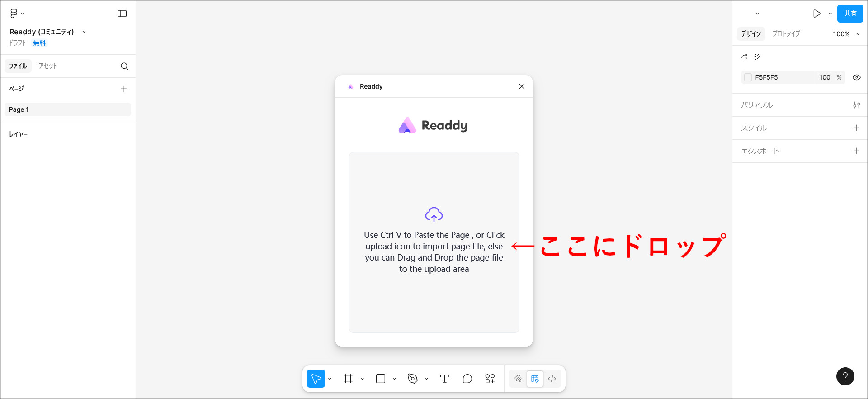This screenshot has height=399, width=868.
Task: Expand Readdy file name dropdown
Action: click(84, 32)
